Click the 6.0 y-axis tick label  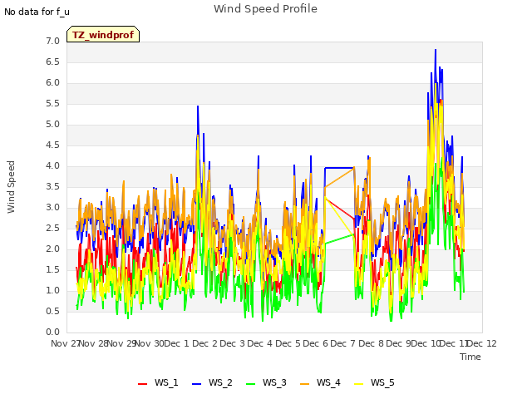click(x=52, y=83)
